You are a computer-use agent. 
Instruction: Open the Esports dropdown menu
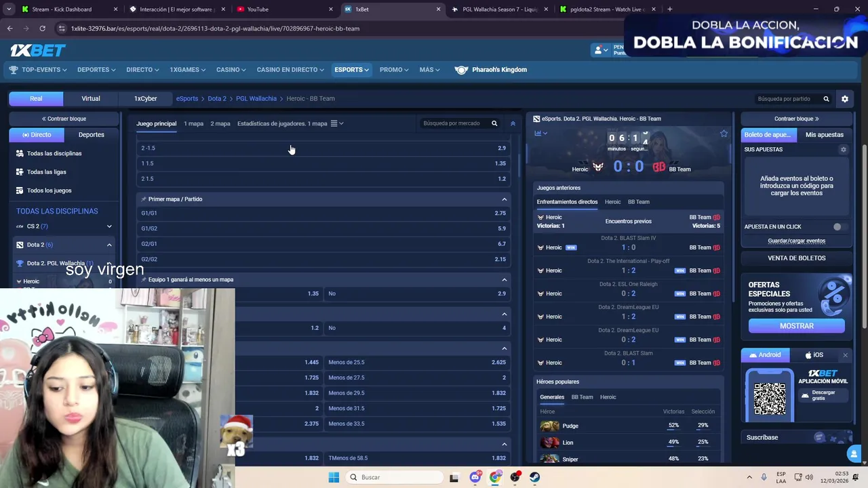point(351,70)
